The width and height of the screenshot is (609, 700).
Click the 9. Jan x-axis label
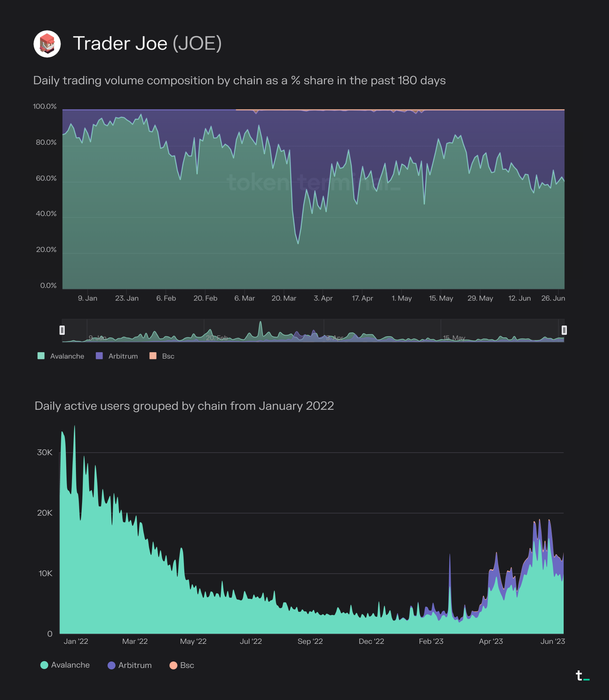(x=87, y=298)
